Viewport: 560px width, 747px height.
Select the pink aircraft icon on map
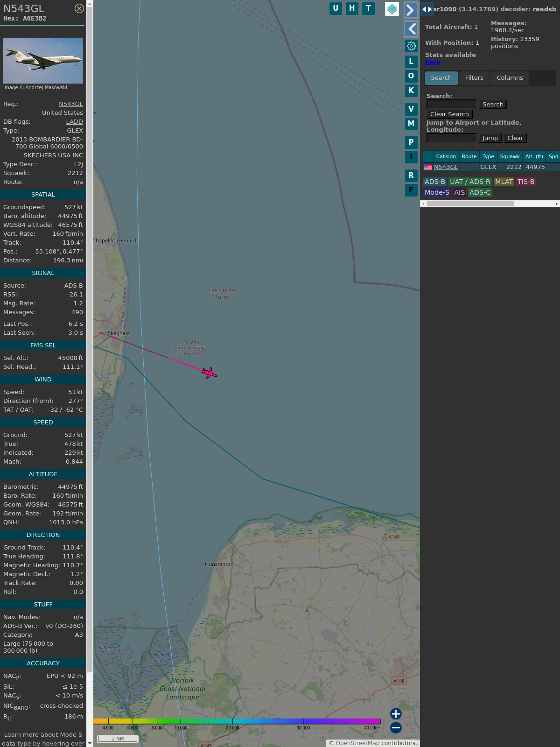[x=210, y=373]
